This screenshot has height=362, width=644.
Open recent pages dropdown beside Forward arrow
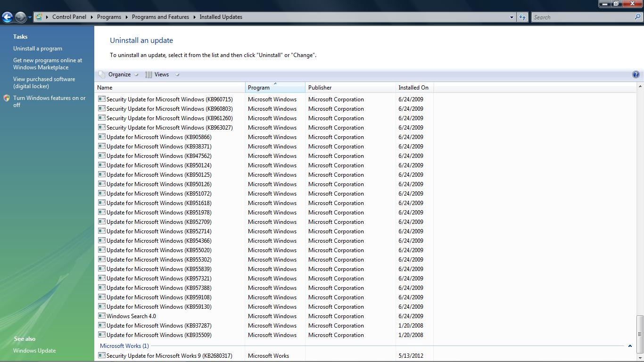coord(30,17)
